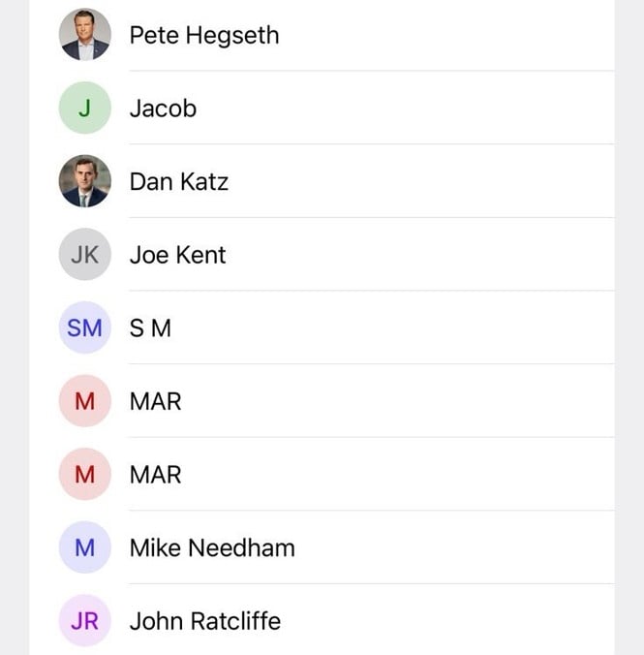This screenshot has width=644, height=655.
Task: Click the red M avatar above Mike Needham
Action: 85,475
